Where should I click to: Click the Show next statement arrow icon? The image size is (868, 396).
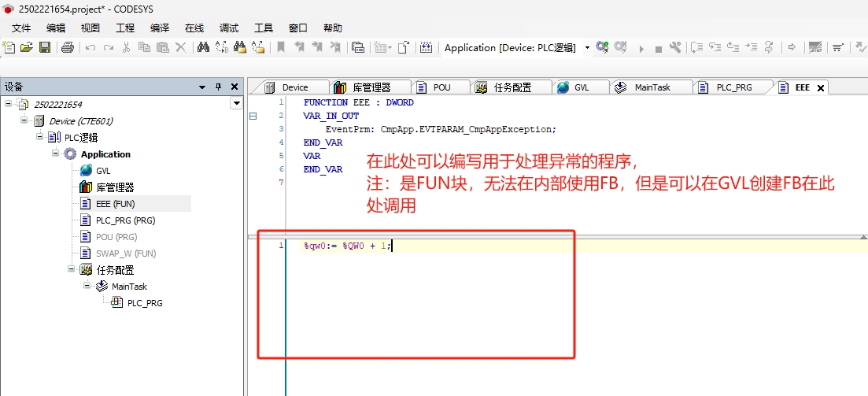792,48
